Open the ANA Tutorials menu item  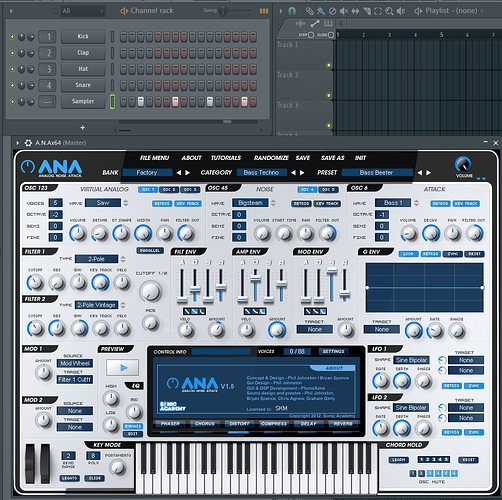(x=226, y=158)
